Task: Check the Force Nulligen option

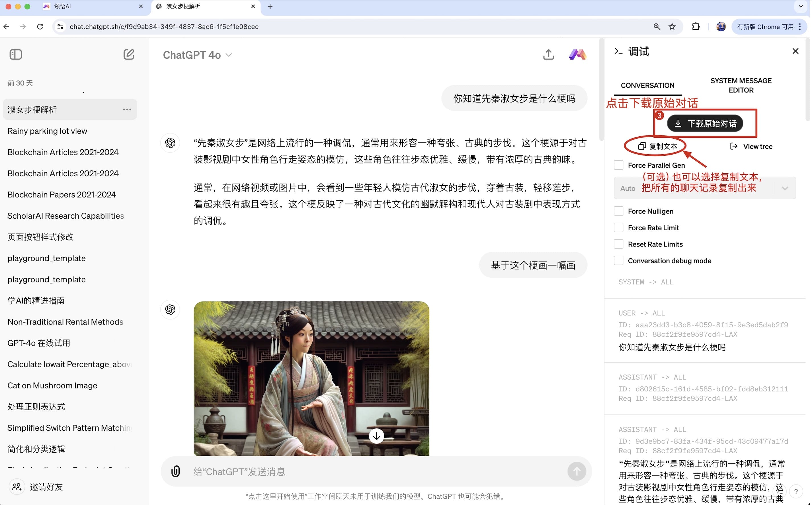Action: click(x=619, y=211)
